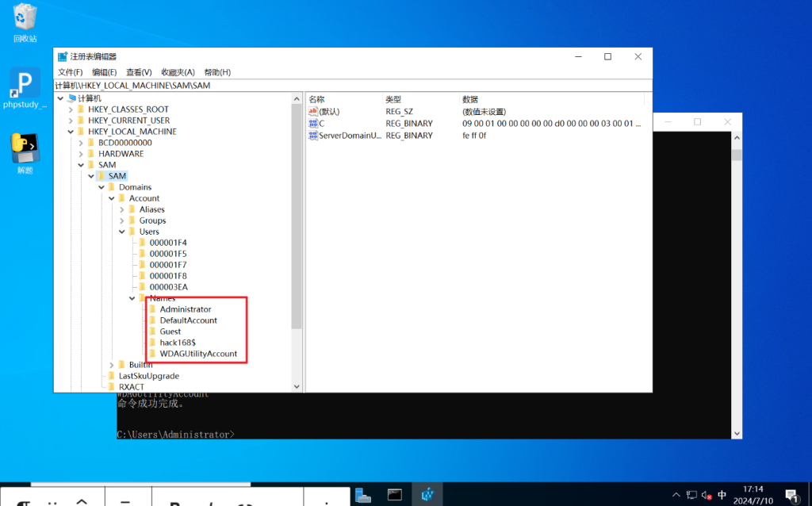Select the 000003EA user key
The width and height of the screenshot is (812, 506).
click(168, 287)
